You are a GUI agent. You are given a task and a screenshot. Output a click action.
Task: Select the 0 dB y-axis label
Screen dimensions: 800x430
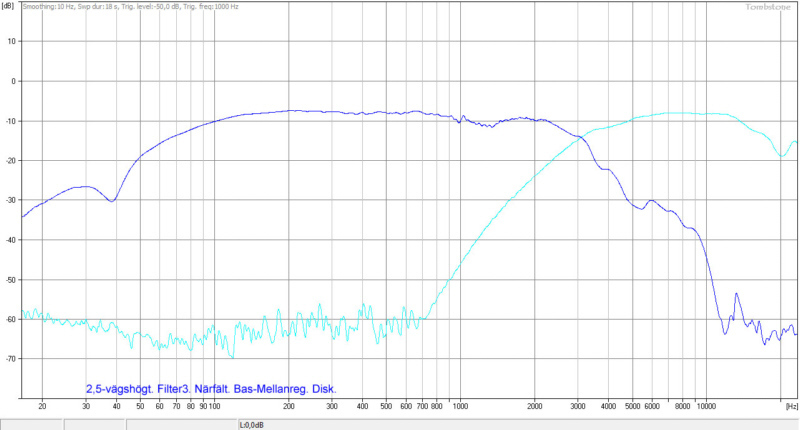14,81
